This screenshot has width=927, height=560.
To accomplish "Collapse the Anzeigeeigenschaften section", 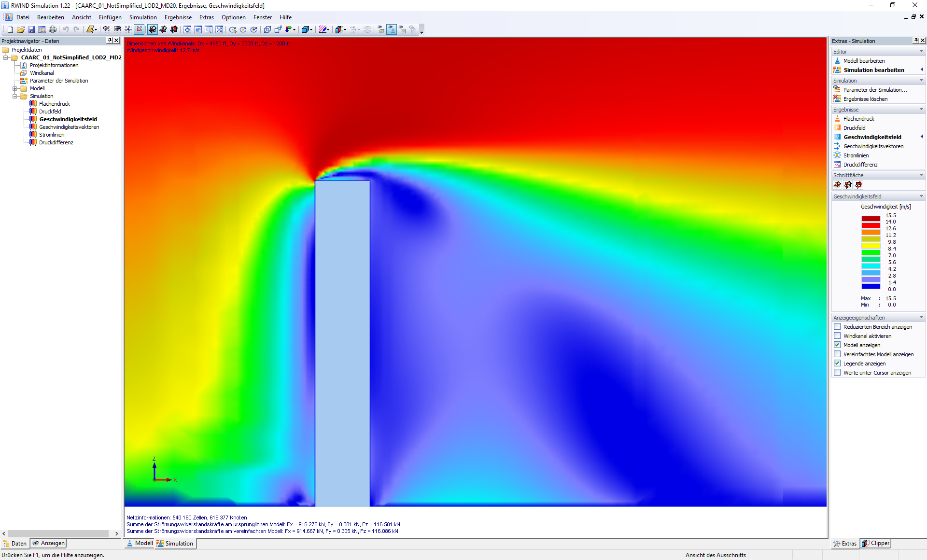I will (x=921, y=318).
